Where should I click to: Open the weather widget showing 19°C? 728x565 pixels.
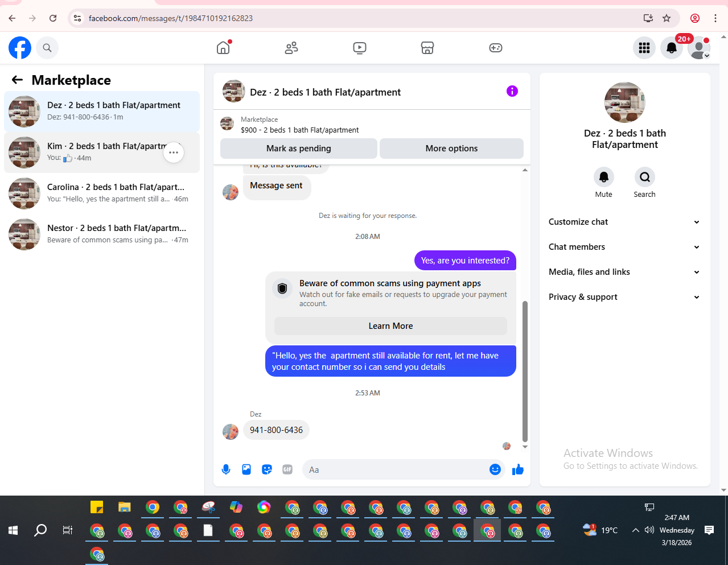600,530
